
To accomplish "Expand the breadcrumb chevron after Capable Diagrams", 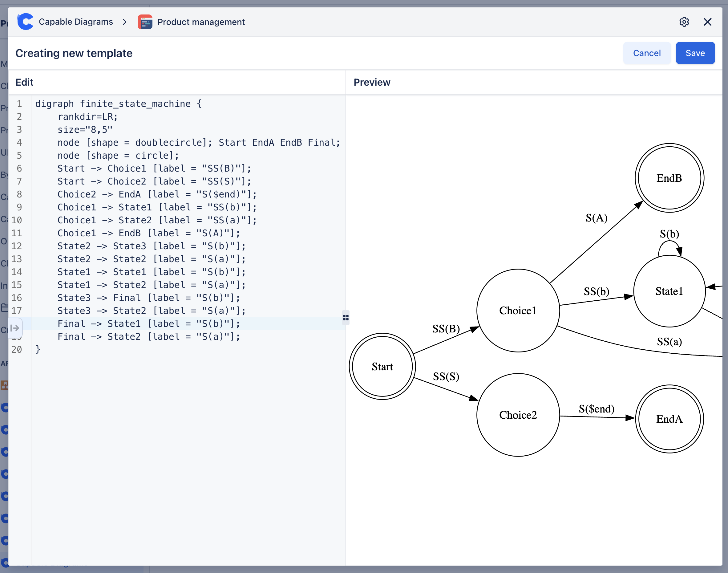I will tap(124, 22).
